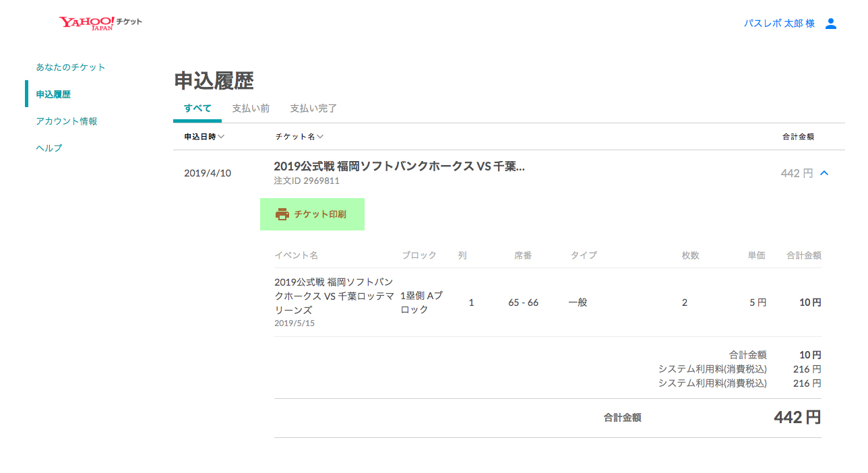
Task: Click the チケット印刷 button
Action: [x=312, y=214]
